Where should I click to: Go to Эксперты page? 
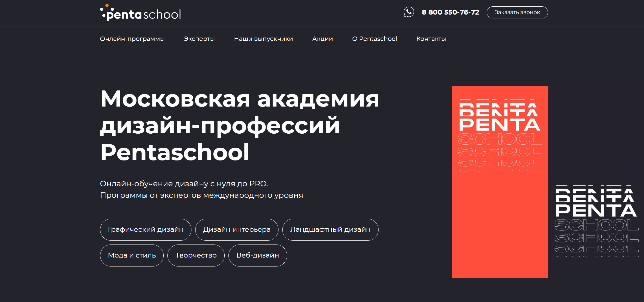tap(199, 39)
